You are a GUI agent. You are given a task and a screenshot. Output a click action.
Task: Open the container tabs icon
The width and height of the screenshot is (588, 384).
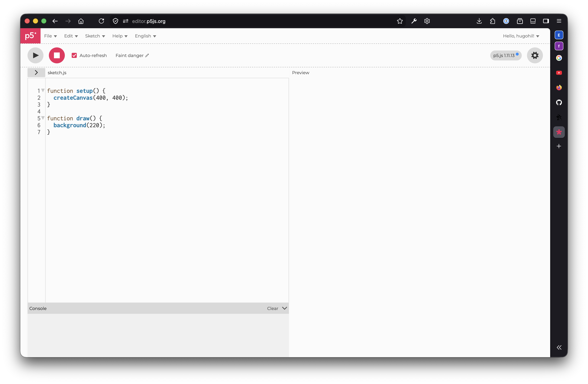[520, 21]
